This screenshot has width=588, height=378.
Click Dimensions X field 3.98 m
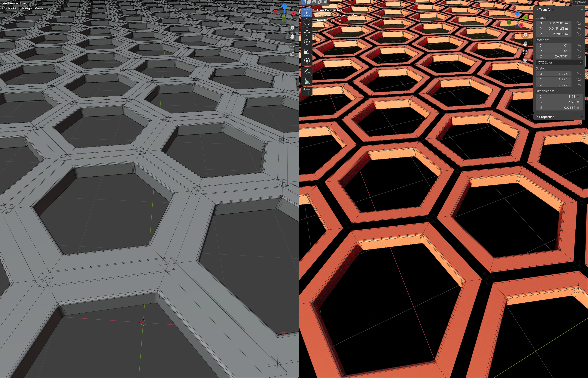point(559,97)
